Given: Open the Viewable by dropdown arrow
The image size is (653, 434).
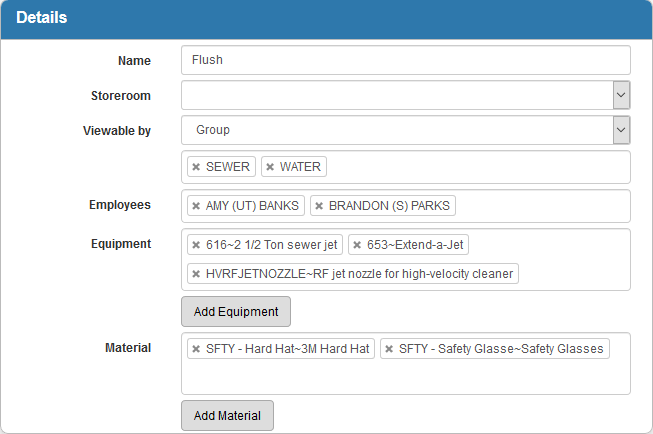Looking at the screenshot, I should pyautogui.click(x=621, y=130).
